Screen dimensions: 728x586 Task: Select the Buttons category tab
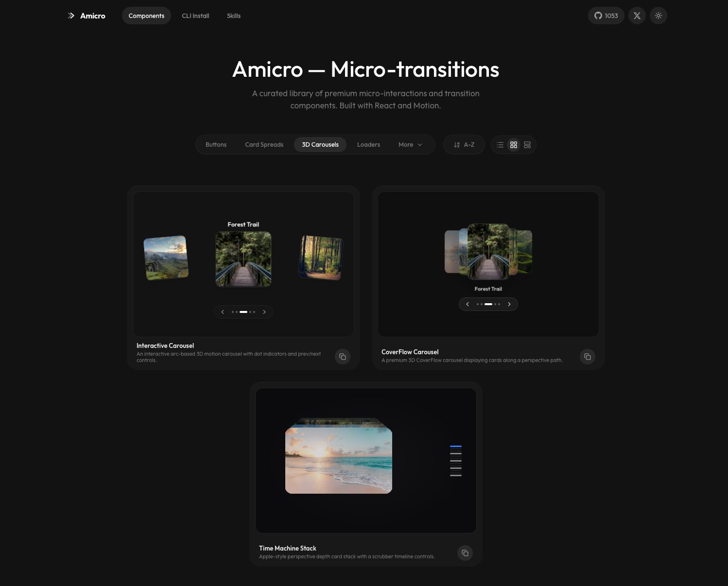[216, 145]
